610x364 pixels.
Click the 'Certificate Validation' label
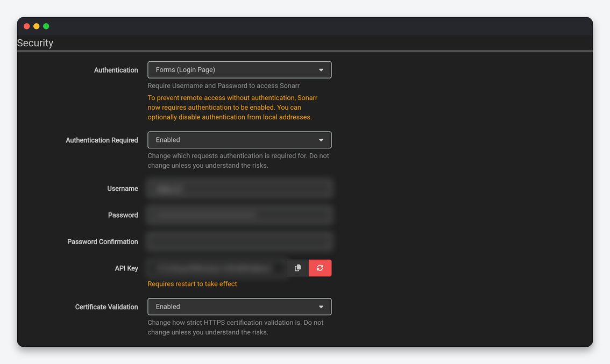tap(107, 307)
